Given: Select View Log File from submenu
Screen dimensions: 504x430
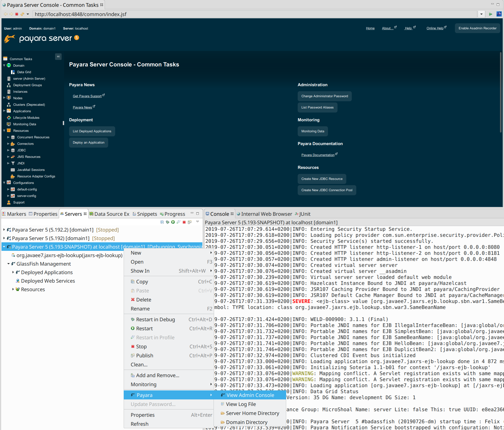Looking at the screenshot, I should point(250,404).
